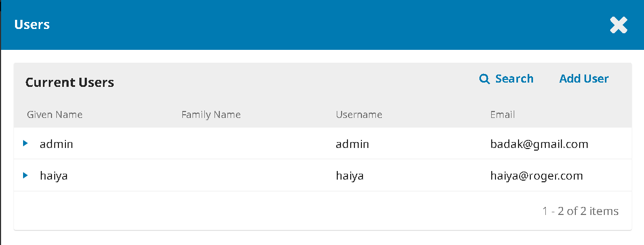Click the Given Name column header
The height and width of the screenshot is (245, 644).
55,115
